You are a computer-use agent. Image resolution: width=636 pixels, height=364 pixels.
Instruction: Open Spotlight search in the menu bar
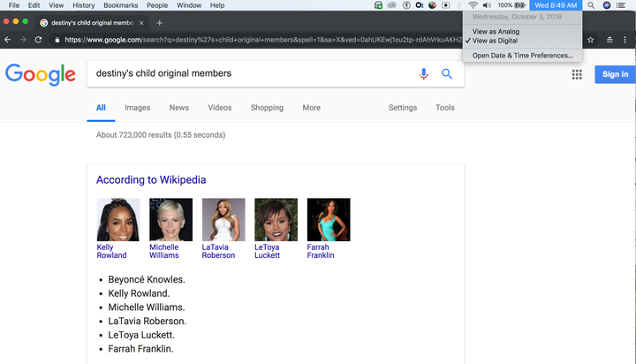tap(591, 5)
